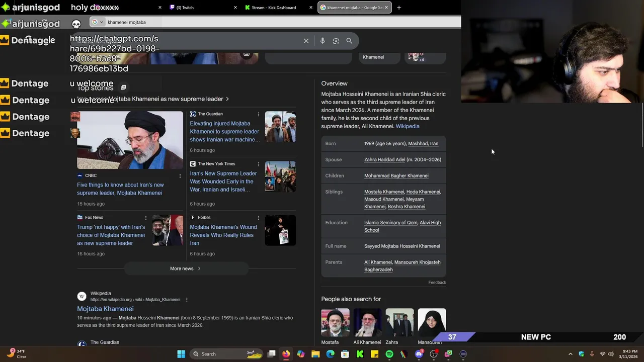
Task: Open Discord from the taskbar
Action: pyautogui.click(x=419, y=354)
